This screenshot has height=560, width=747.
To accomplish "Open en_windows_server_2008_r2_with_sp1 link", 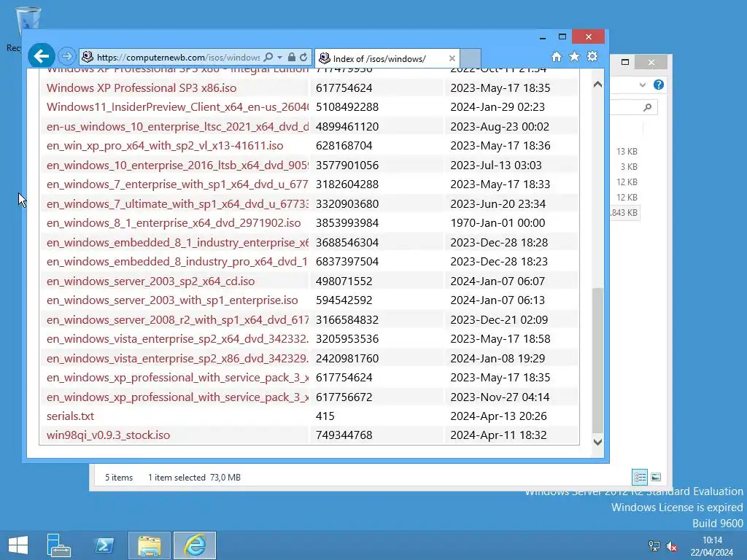I will coord(177,319).
